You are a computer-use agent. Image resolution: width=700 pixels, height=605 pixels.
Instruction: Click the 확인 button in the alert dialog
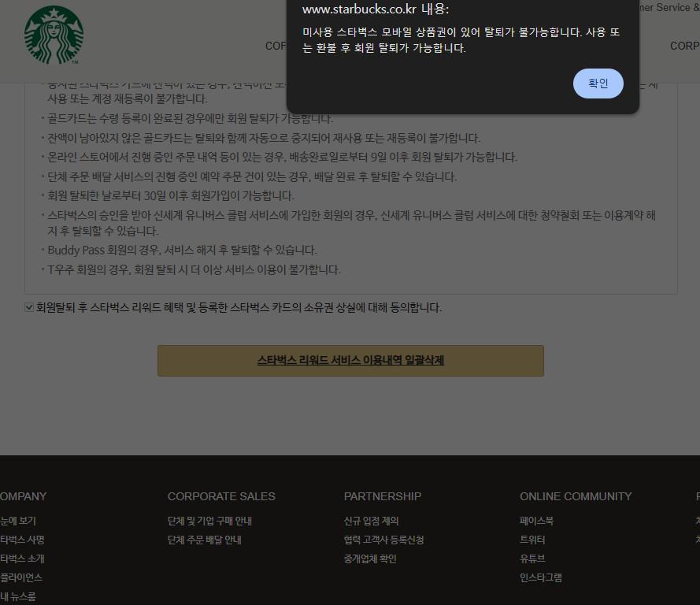598,84
